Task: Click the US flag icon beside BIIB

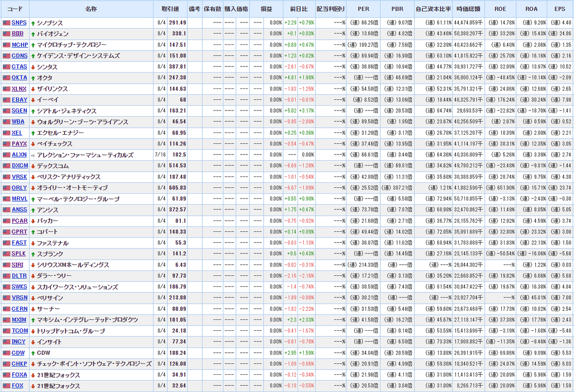Action: click(x=6, y=34)
